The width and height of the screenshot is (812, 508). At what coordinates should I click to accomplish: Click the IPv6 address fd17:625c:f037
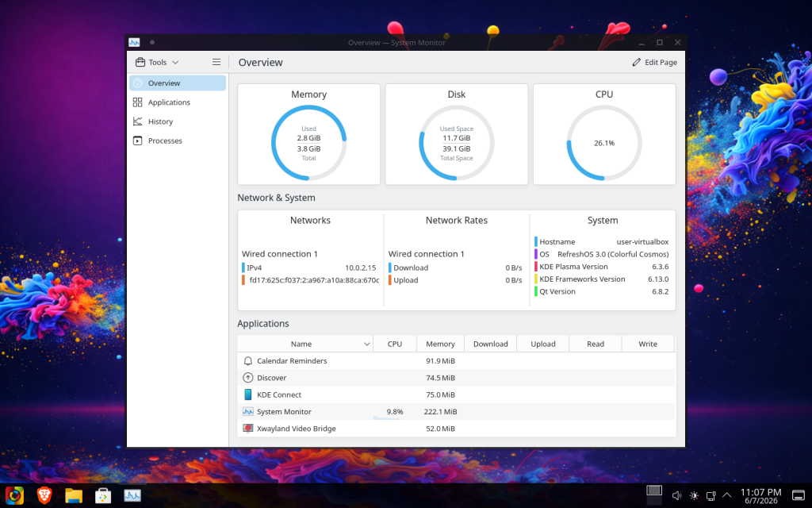click(x=314, y=280)
